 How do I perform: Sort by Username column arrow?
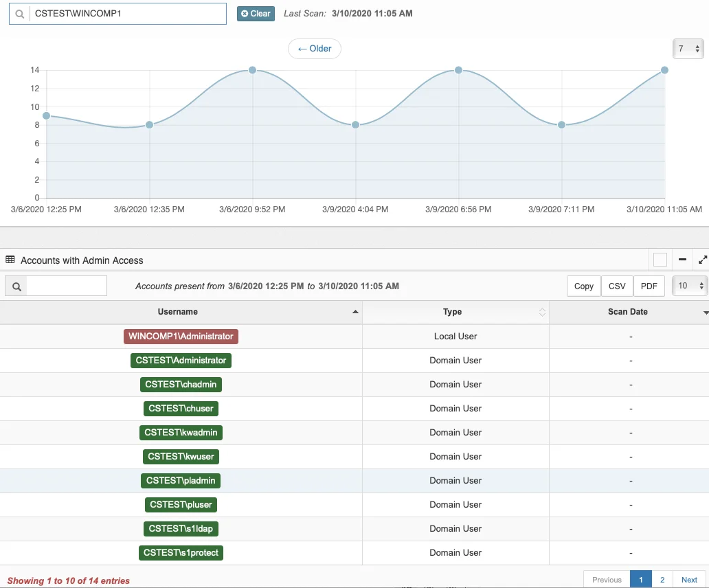coord(355,312)
